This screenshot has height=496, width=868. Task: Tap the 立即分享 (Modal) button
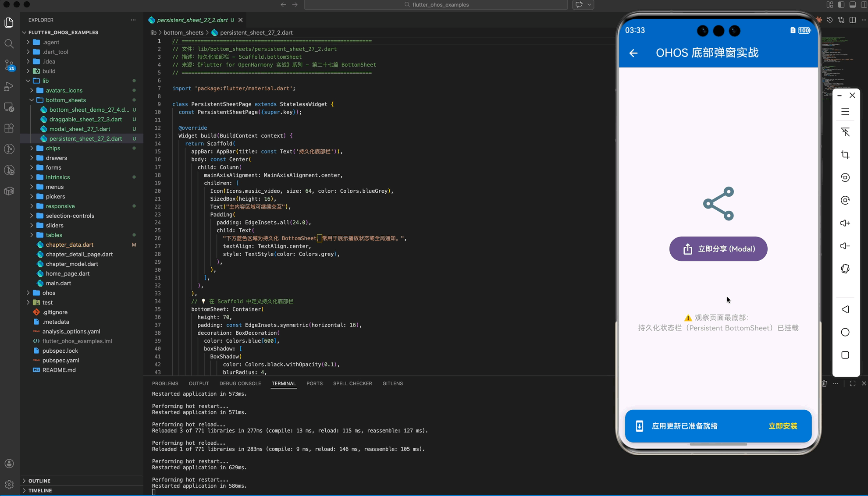pos(718,249)
